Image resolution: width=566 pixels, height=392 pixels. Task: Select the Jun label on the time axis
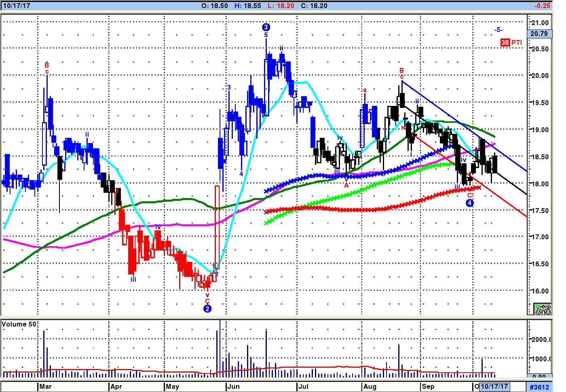click(234, 386)
